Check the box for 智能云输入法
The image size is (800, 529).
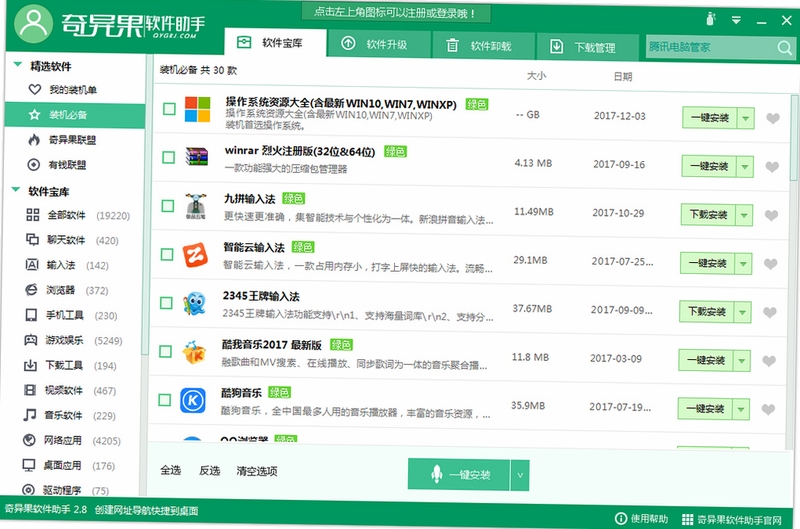[167, 254]
